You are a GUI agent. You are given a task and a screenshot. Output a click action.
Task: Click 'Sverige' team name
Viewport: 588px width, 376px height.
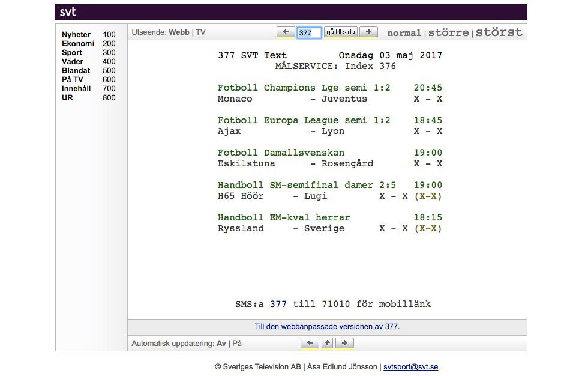coord(325,228)
